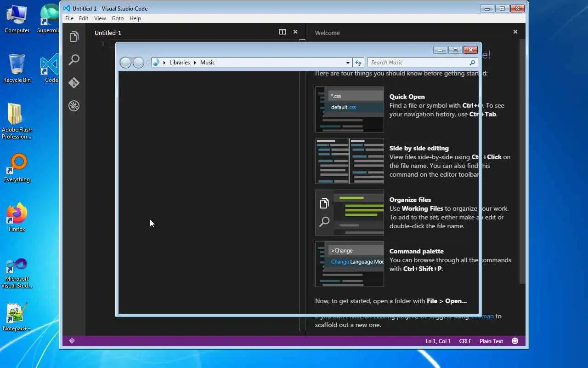Click the Command palette thumbnail
The image size is (588, 368).
coord(350,264)
